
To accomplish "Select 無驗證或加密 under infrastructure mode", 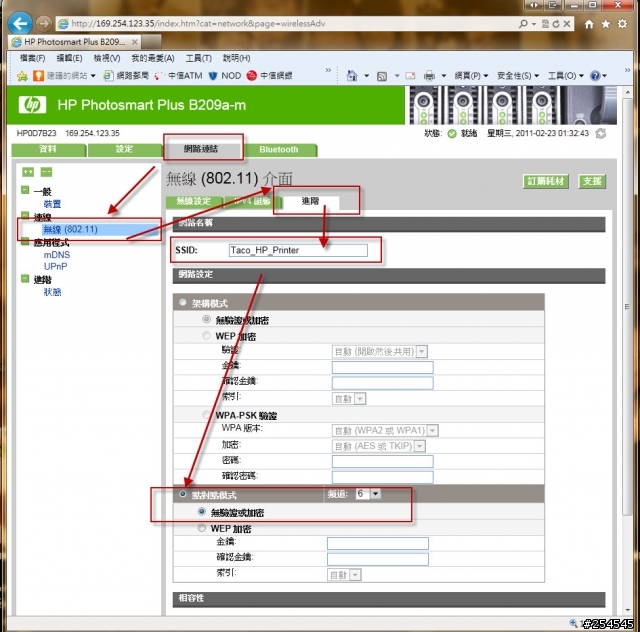I will [x=206, y=319].
